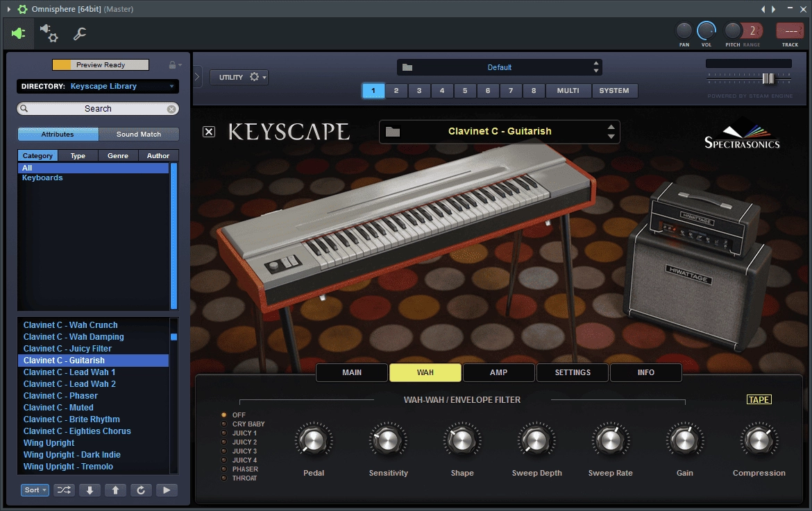
Task: Step to previous patch with up arrow
Action: click(115, 490)
